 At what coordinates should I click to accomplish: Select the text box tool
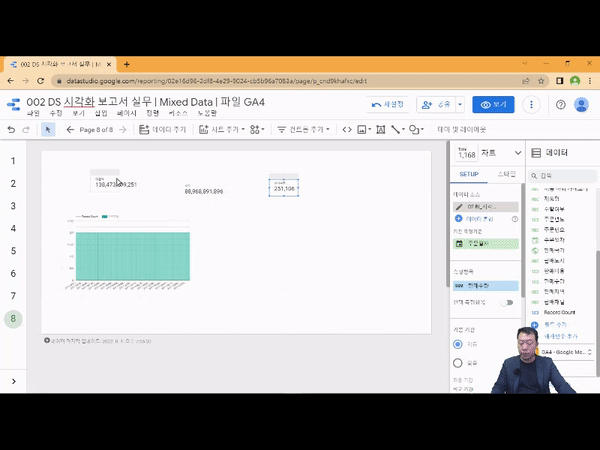(x=381, y=129)
